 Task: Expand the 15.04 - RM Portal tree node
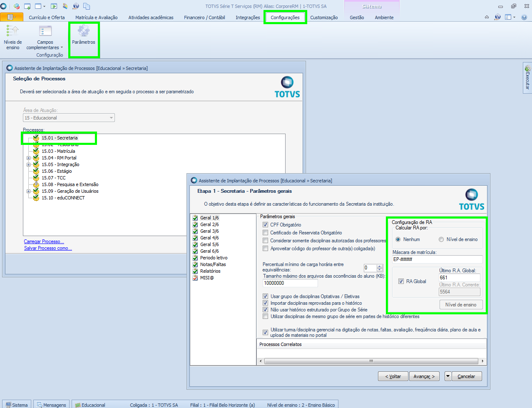(x=29, y=158)
